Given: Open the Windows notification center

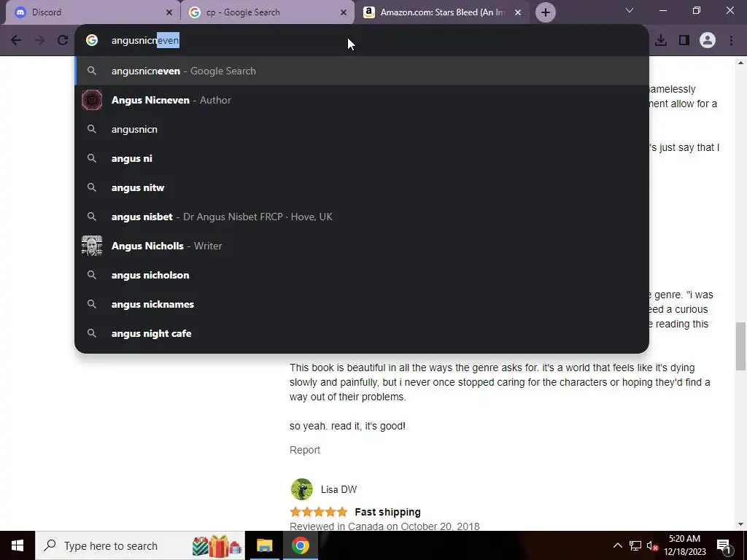Looking at the screenshot, I should coord(724,545).
